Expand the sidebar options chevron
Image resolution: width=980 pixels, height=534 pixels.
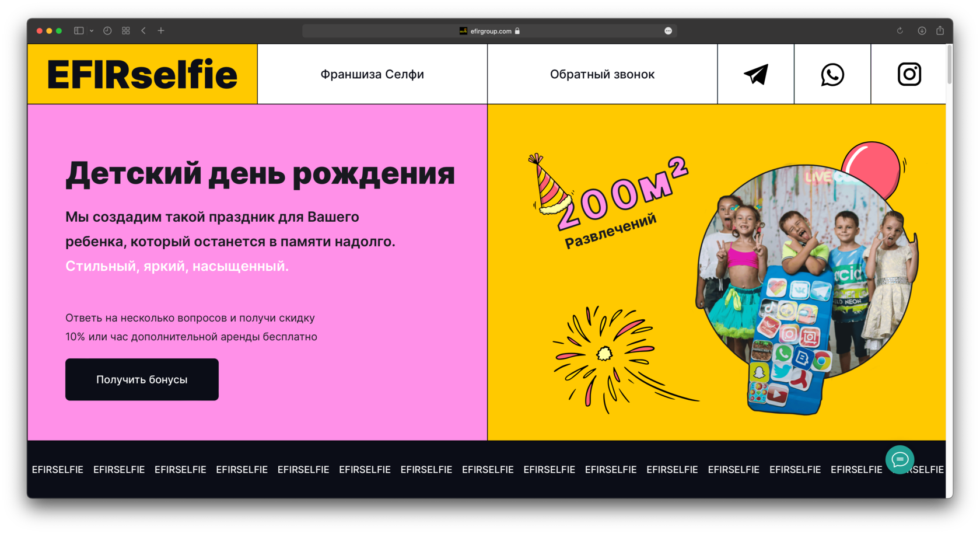[x=92, y=31]
